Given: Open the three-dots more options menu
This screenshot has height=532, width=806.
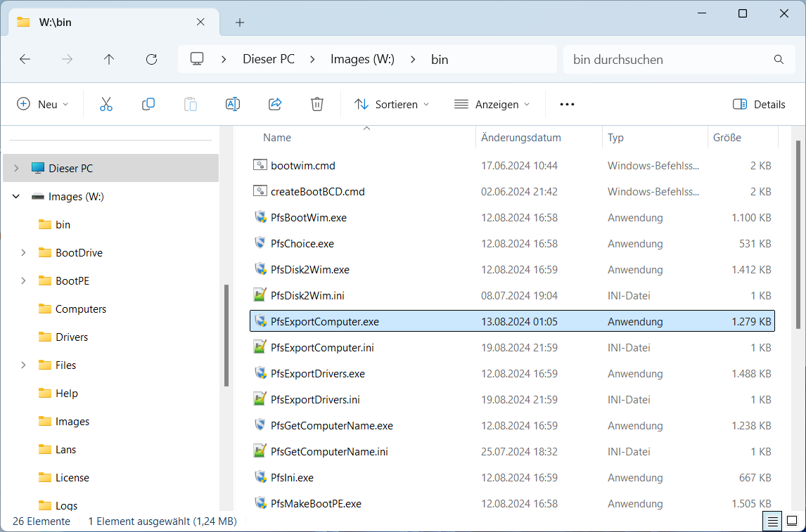Looking at the screenshot, I should (x=567, y=104).
